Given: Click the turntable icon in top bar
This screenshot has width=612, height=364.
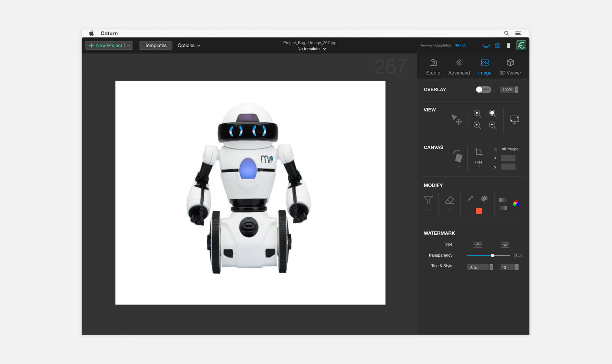Looking at the screenshot, I should click(x=486, y=46).
